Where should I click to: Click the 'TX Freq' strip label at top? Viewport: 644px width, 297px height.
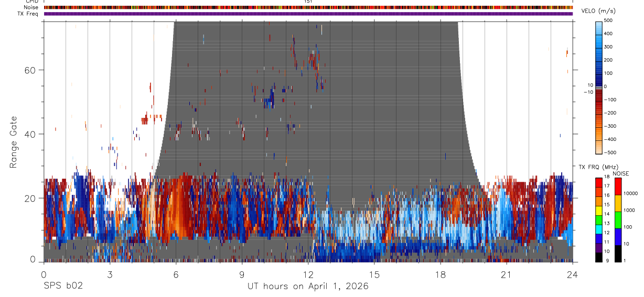(x=27, y=14)
